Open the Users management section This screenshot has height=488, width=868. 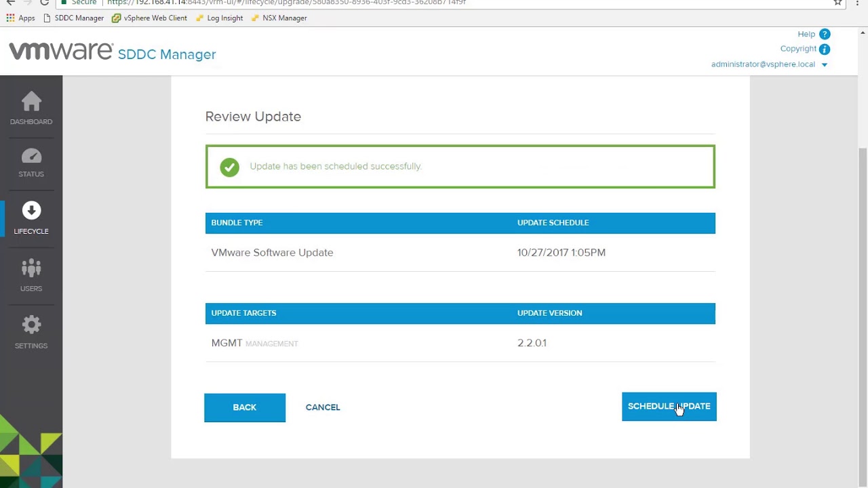(x=31, y=274)
